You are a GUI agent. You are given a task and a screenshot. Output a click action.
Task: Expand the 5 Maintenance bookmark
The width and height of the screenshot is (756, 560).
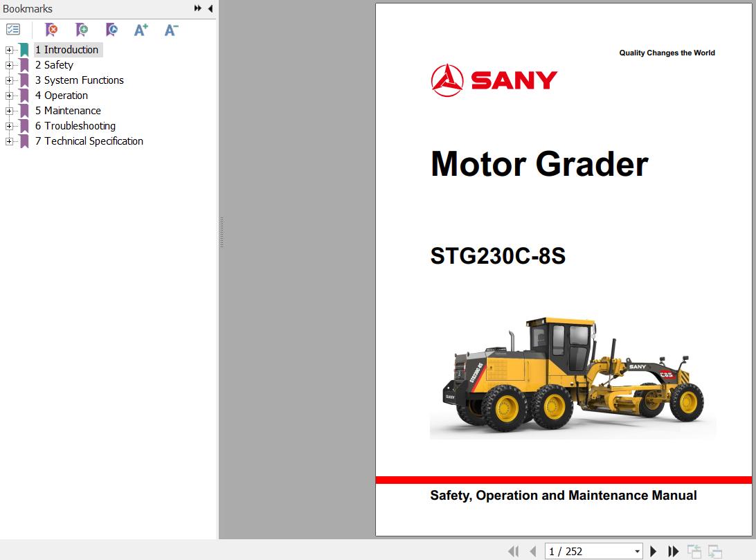(9, 111)
